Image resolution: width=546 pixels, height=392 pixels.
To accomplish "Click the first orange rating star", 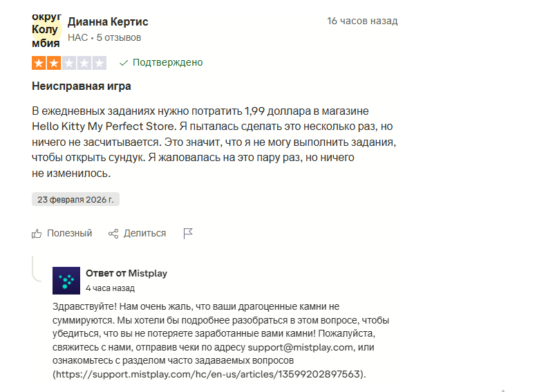I will pos(39,63).
